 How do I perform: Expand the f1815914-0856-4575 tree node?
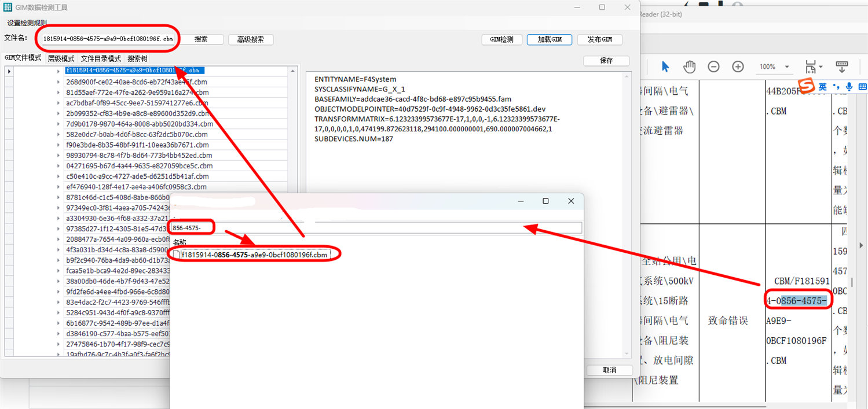tap(58, 71)
